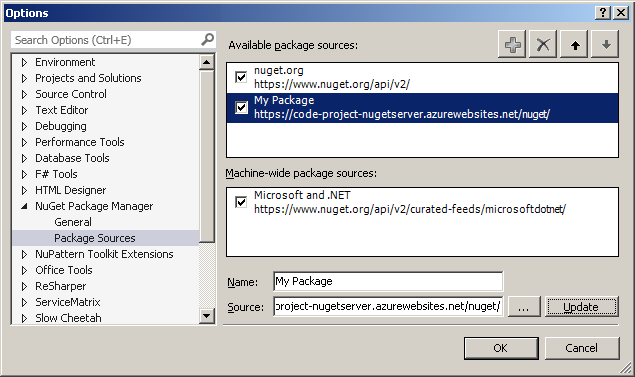Browse for source with ellipsis button

[x=524, y=307]
